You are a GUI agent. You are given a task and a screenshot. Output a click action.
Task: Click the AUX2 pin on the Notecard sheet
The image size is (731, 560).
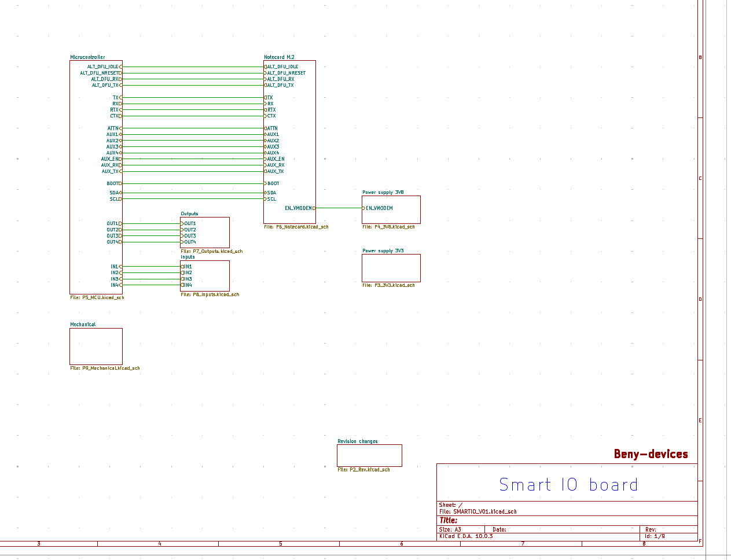(x=272, y=141)
